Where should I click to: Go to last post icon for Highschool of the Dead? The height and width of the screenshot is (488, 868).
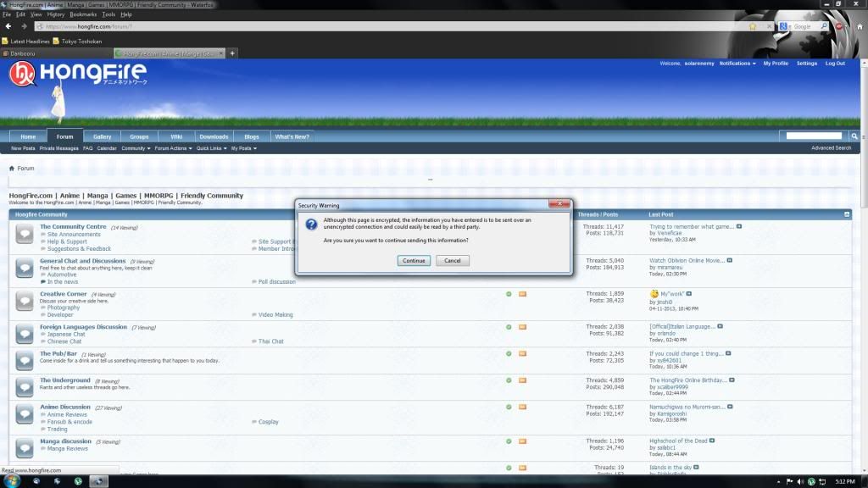712,441
